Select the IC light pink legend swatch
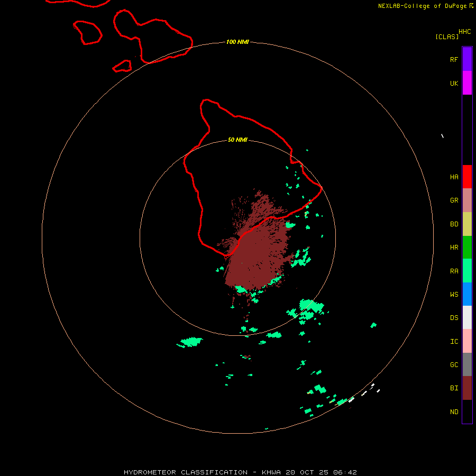 point(467,341)
